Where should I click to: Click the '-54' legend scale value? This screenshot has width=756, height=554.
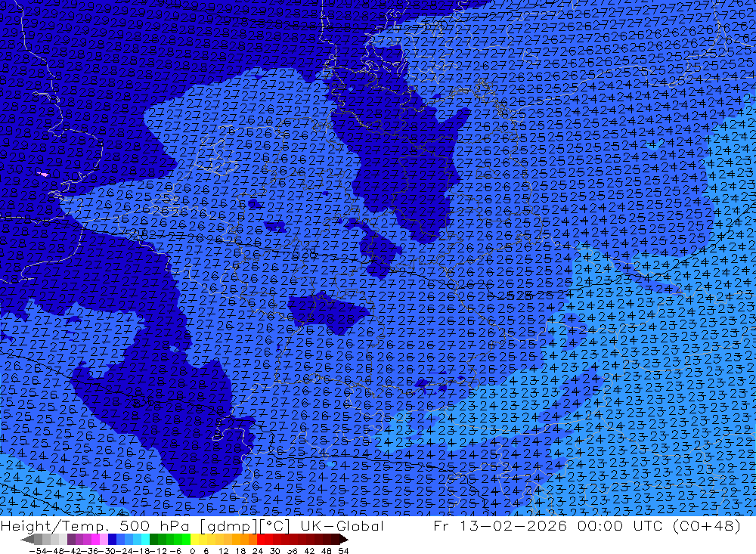pos(38,551)
